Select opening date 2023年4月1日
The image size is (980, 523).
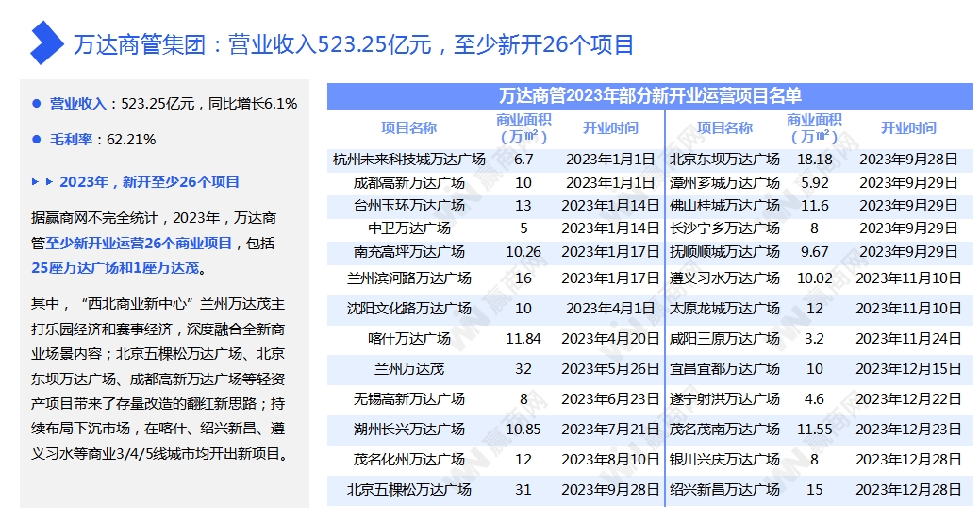(610, 309)
